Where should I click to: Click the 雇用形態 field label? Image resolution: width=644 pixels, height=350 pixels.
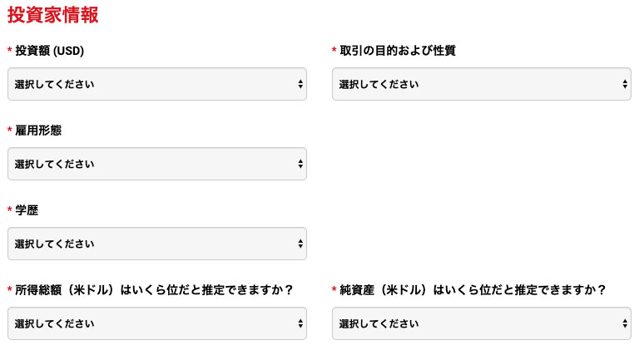click(x=38, y=131)
